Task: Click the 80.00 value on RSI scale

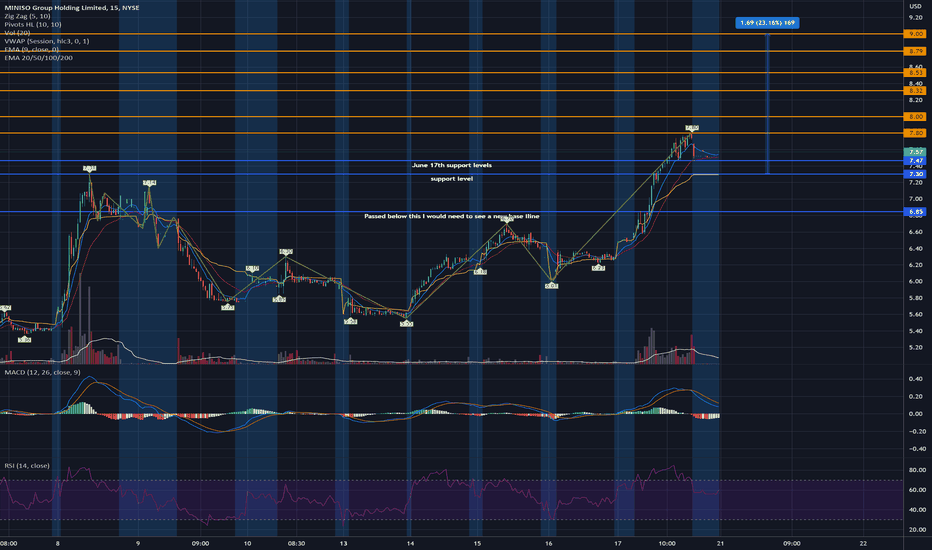Action: coord(917,470)
